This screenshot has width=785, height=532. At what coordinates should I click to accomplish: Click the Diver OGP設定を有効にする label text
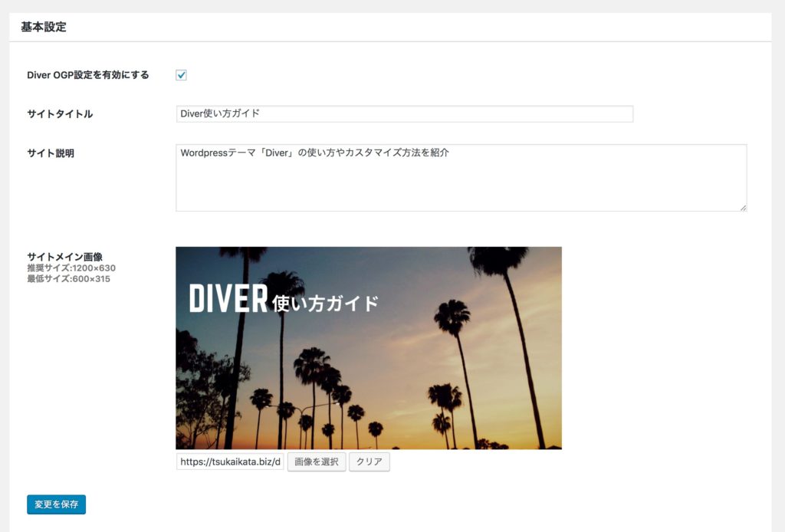click(88, 75)
